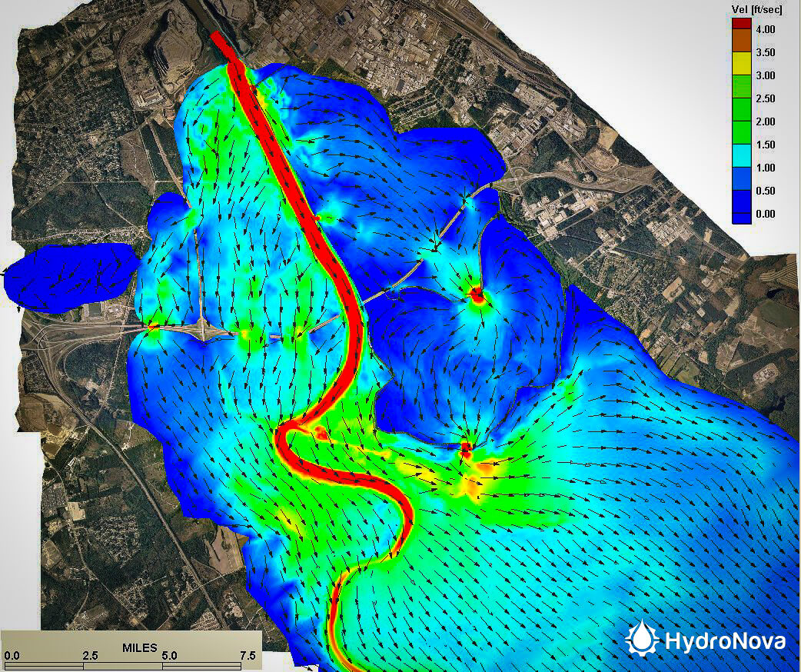
Task: Click yellow legend band between 3.00 and 3.50
Action: point(741,64)
